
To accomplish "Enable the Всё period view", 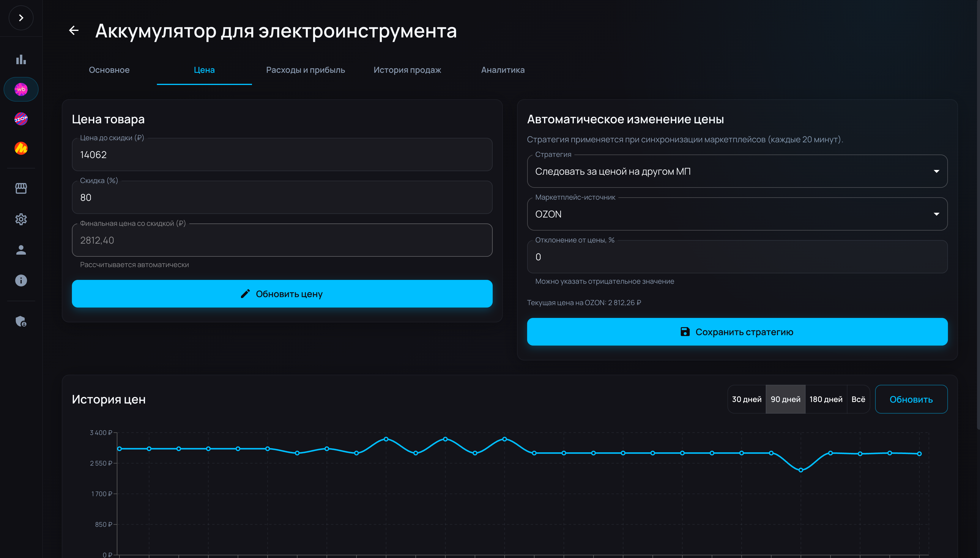I will coord(858,399).
